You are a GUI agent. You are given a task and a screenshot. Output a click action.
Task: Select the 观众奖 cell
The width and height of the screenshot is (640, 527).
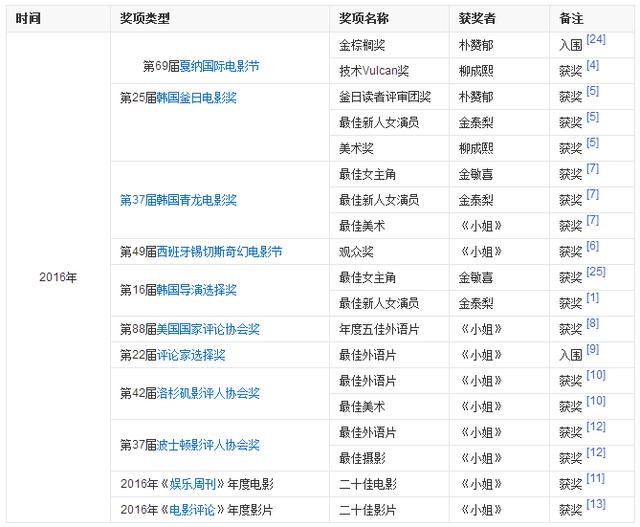coord(389,251)
